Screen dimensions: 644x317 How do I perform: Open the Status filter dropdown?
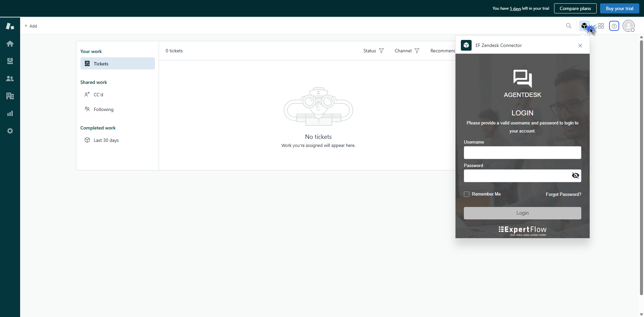373,51
